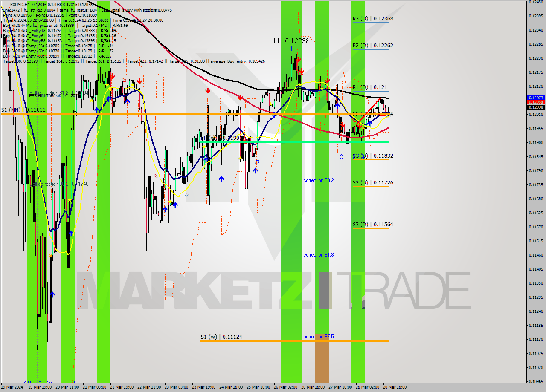Select the S2 (D) 0.11726 pivot label

(373, 183)
